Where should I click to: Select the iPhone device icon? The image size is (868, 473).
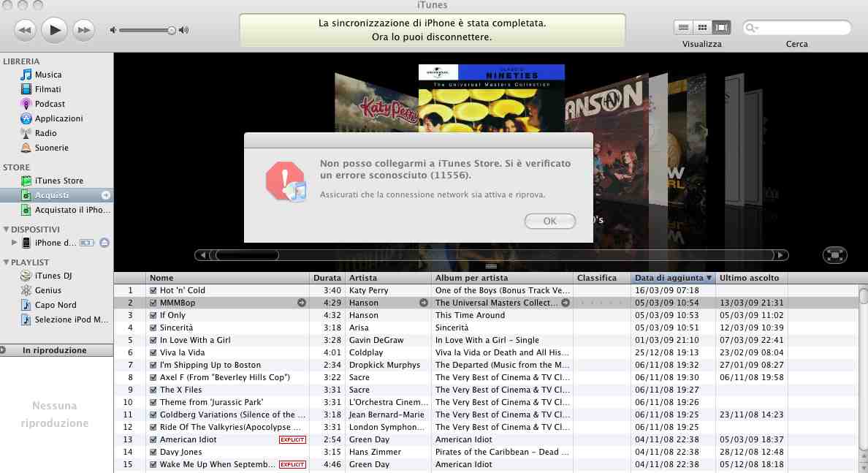26,243
